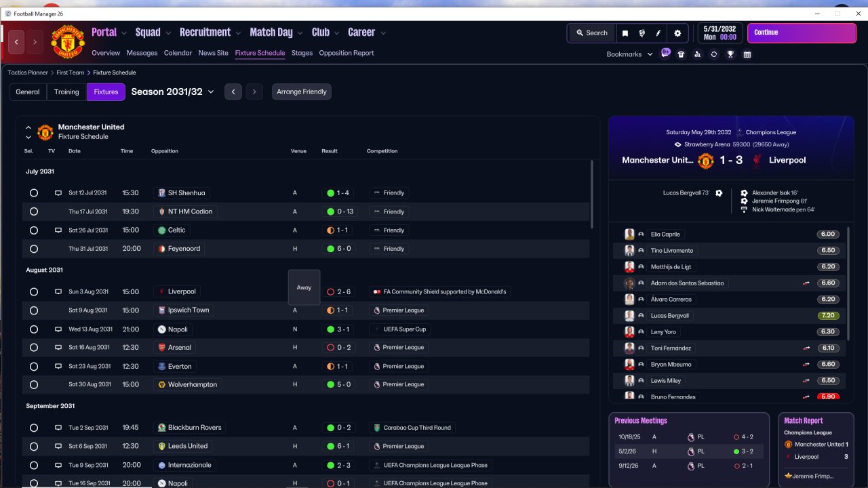
Task: Click Elia Caprile's player portrait
Action: click(629, 234)
